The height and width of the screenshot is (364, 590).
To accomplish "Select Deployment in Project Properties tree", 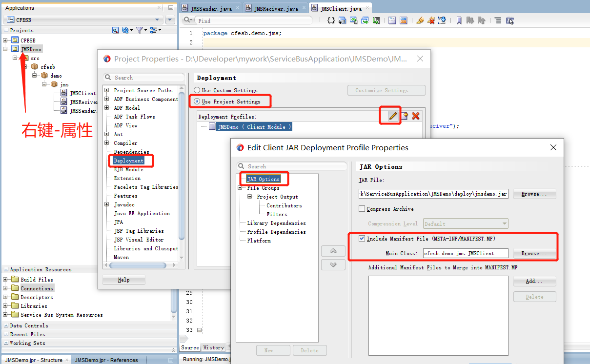I will [x=128, y=161].
